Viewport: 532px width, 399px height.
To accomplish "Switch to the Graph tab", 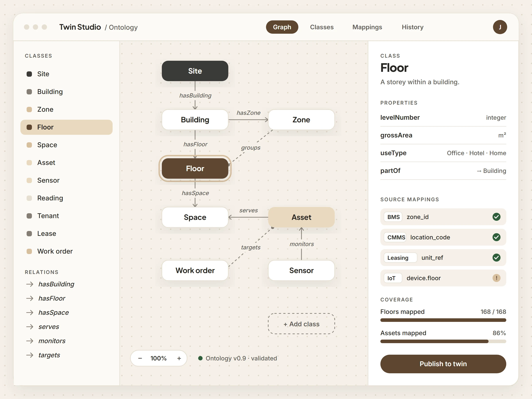I will pos(282,27).
